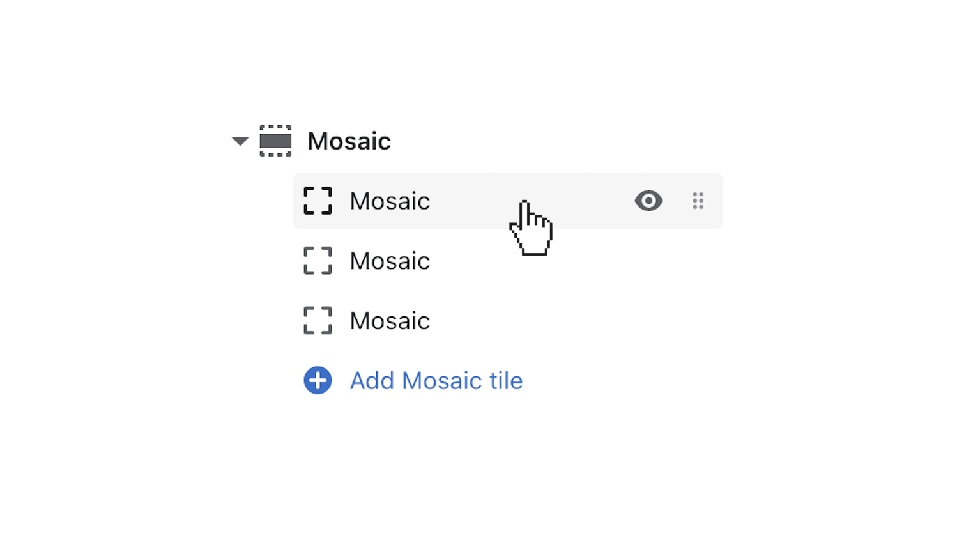This screenshot has width=980, height=538.
Task: Click the second Mosaic tile's frame icon
Action: 318,261
